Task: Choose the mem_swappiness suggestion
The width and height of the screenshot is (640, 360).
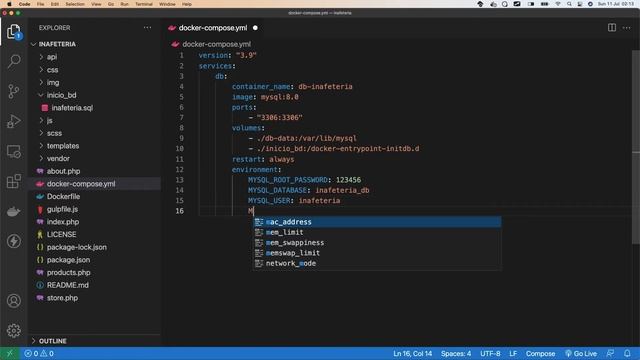Action: tap(377, 242)
